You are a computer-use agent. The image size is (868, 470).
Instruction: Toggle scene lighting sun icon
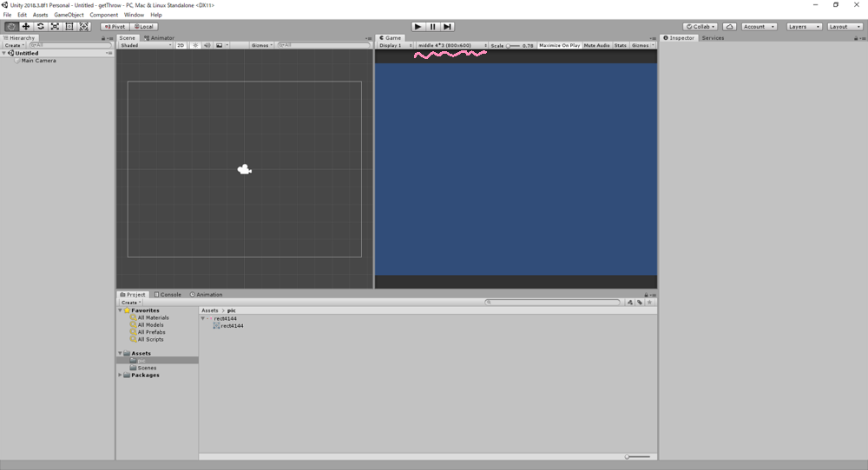195,45
